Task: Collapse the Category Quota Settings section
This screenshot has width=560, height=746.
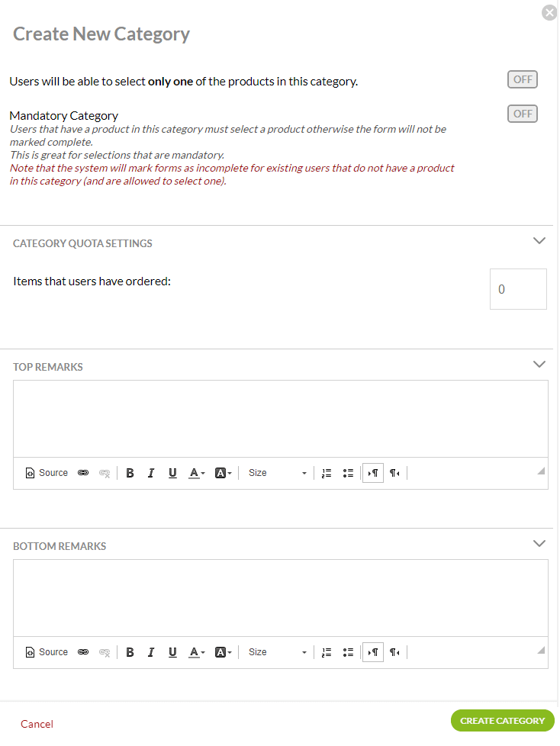Action: [539, 241]
